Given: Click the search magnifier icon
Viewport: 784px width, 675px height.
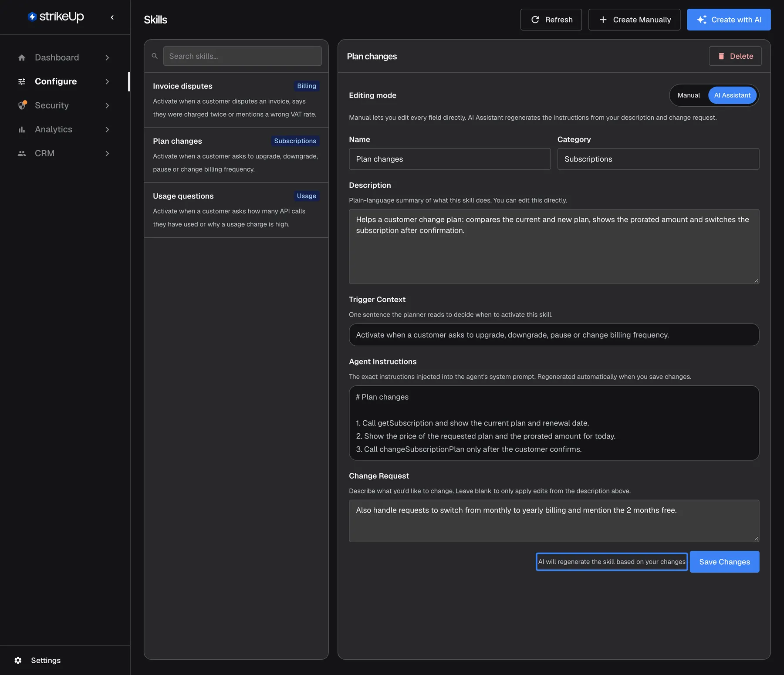Looking at the screenshot, I should [x=155, y=56].
